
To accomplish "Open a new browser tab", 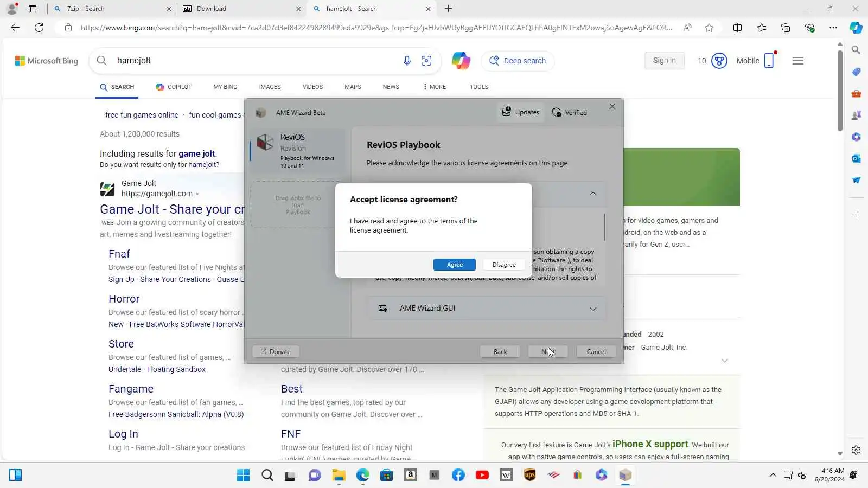I will coord(448,9).
